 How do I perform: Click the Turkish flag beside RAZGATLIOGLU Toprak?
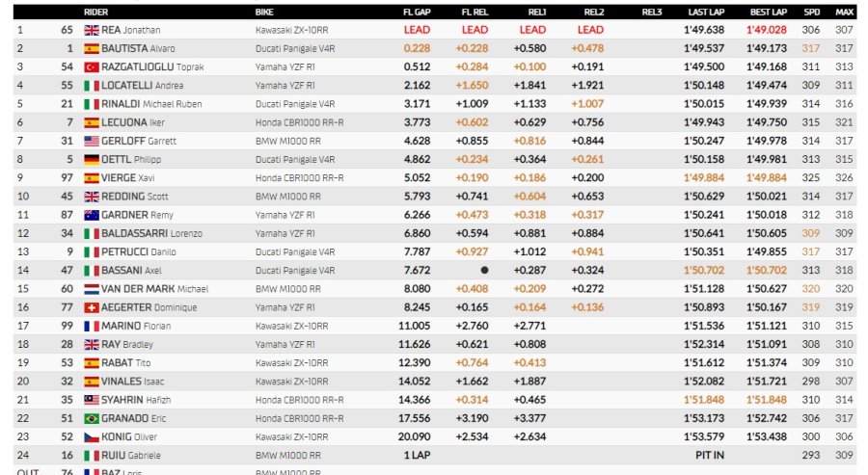tap(92, 67)
